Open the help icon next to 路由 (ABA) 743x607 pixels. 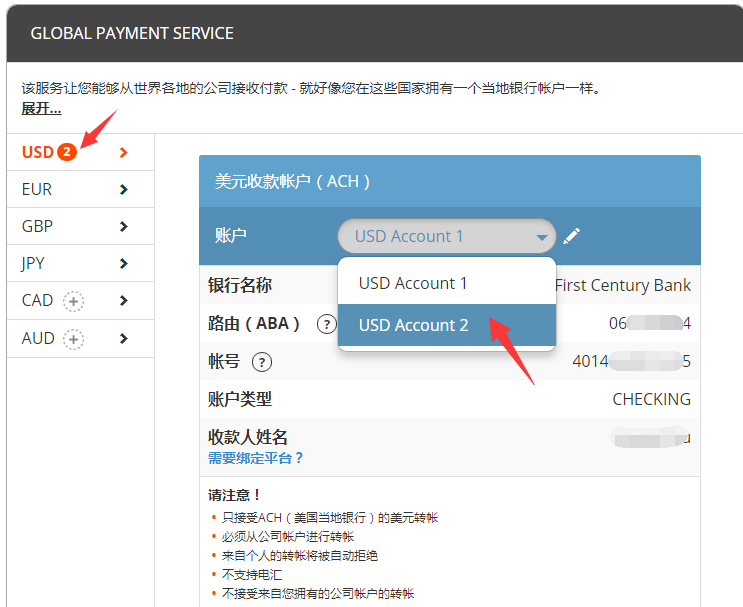326,325
